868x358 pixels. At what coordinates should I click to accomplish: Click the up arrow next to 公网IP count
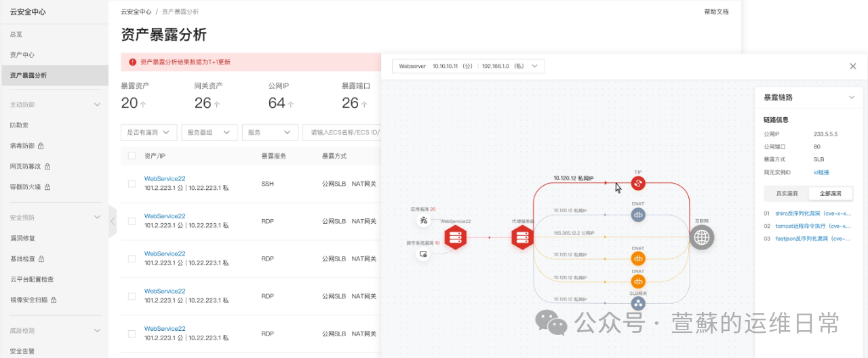coord(291,104)
